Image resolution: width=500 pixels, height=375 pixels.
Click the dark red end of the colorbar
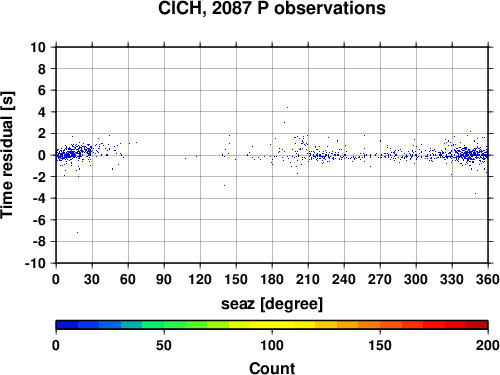point(477,325)
